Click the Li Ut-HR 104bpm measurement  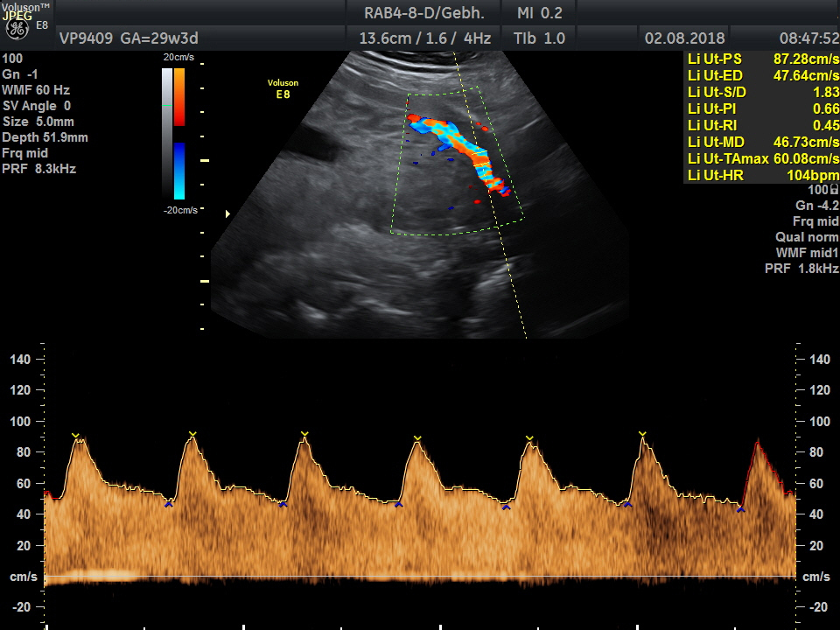(763, 175)
